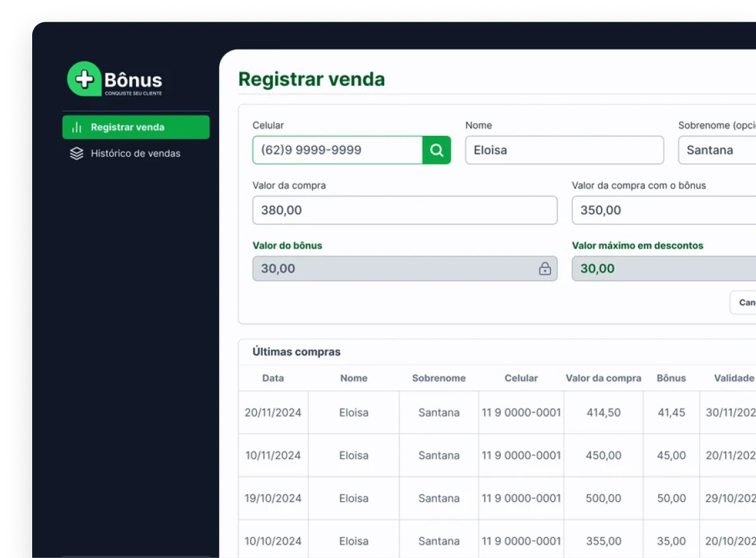Viewport: 756px width, 558px height.
Task: Click the Data column header
Action: (273, 378)
